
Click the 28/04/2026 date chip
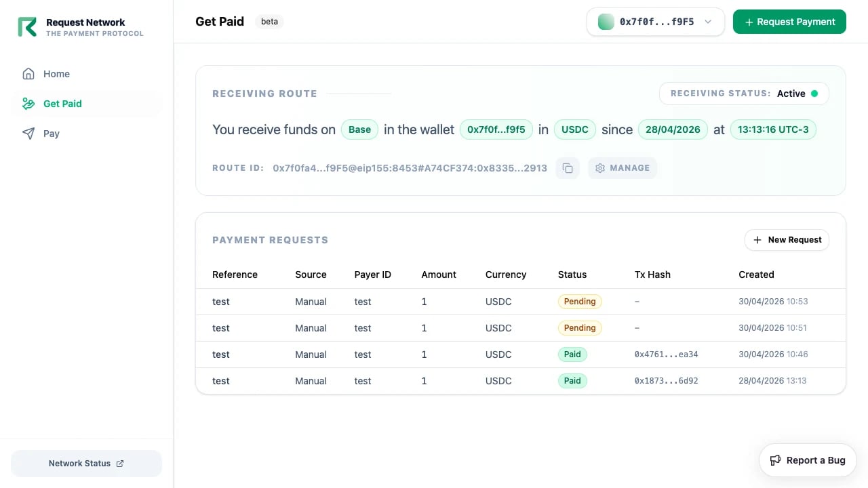[x=673, y=129]
